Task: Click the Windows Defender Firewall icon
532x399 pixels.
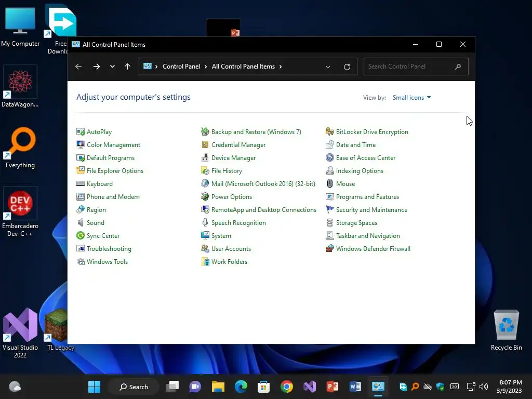Action: point(330,249)
